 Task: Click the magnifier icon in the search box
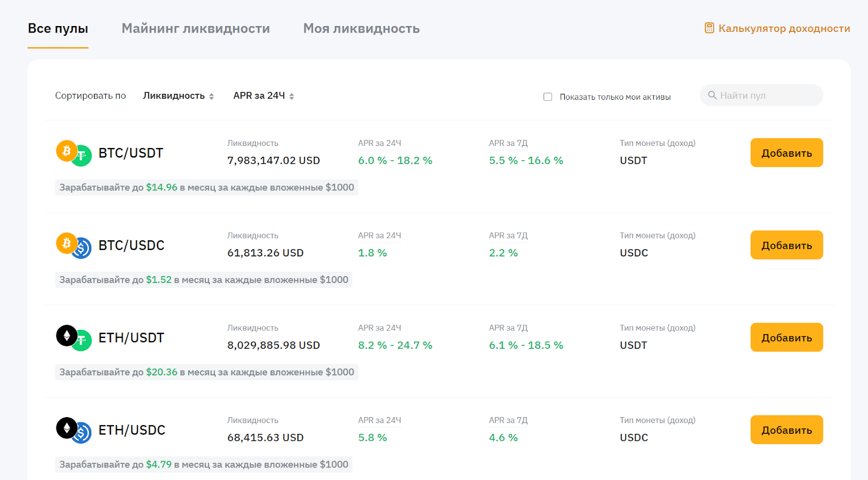pos(712,95)
